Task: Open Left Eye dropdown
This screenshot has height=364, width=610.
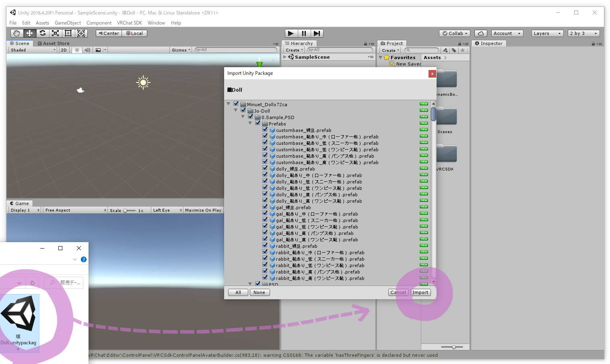Action: [x=167, y=210]
